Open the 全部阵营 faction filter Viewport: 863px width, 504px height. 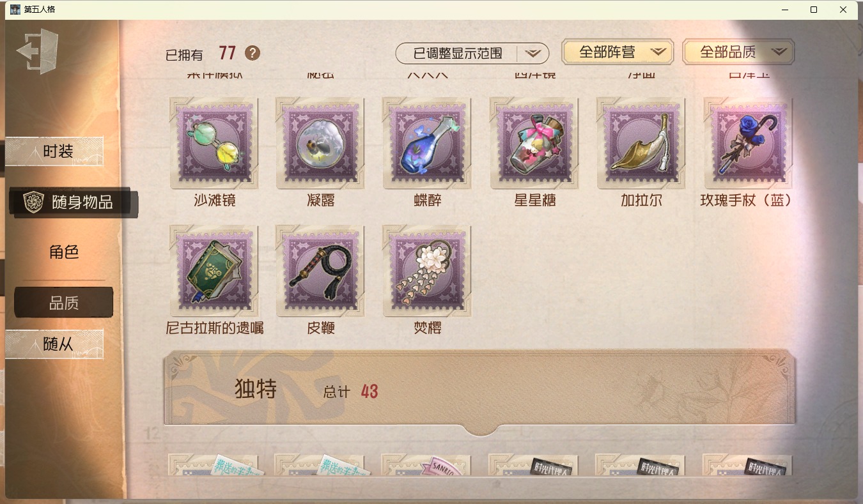(x=618, y=52)
